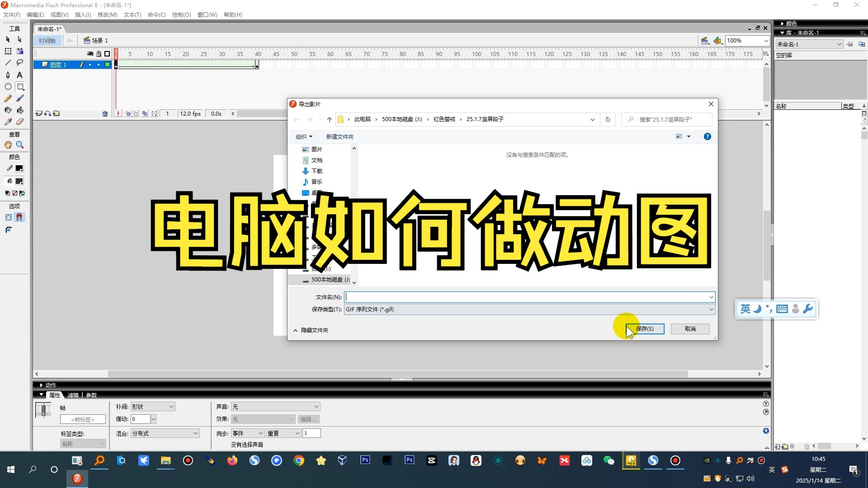
Task: Click the black and white default colors icon
Action: (x=7, y=193)
